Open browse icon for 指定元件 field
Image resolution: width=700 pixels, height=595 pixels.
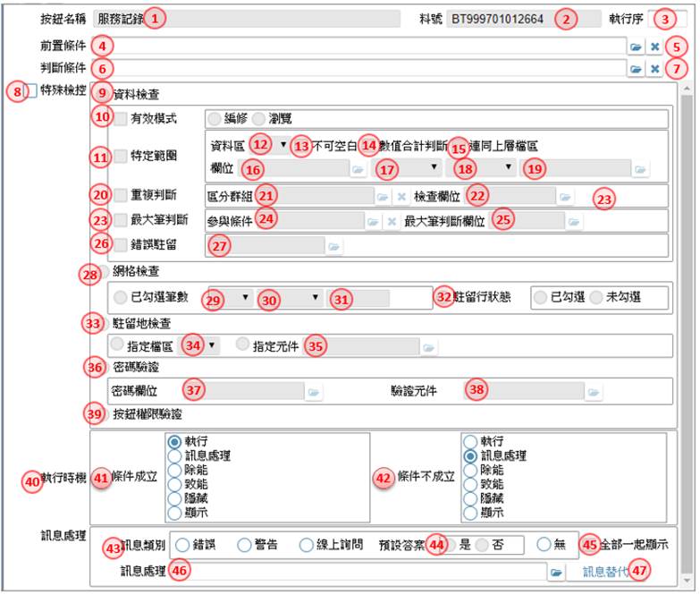click(x=428, y=347)
